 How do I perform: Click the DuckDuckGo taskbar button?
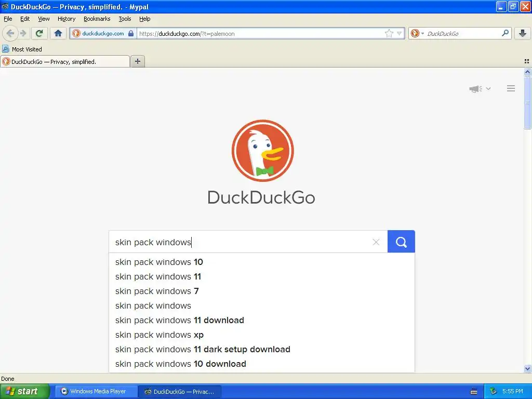180,392
